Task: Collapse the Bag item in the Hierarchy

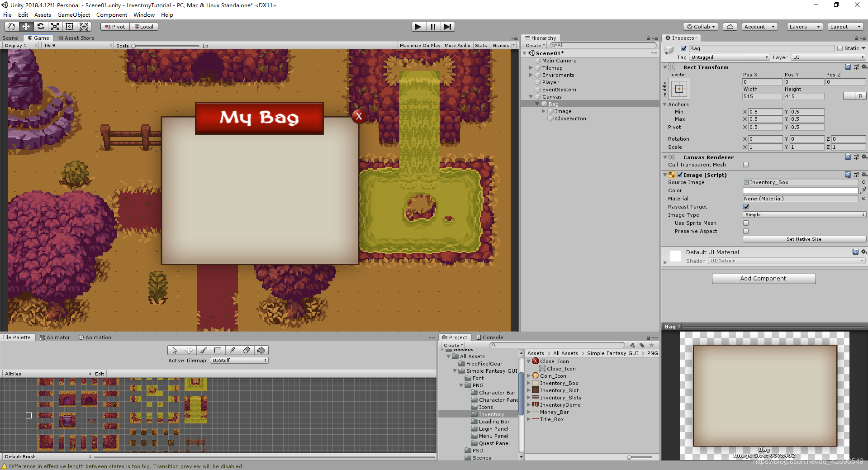Action: coord(537,104)
